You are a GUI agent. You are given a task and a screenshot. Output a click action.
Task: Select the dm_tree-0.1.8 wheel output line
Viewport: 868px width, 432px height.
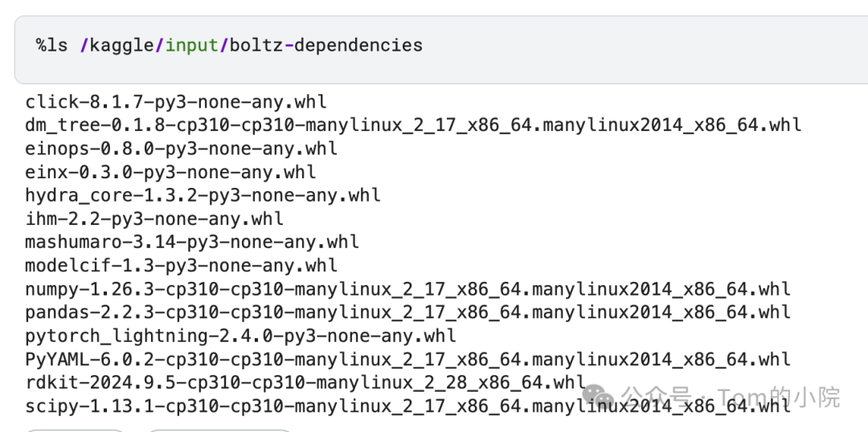(x=413, y=125)
